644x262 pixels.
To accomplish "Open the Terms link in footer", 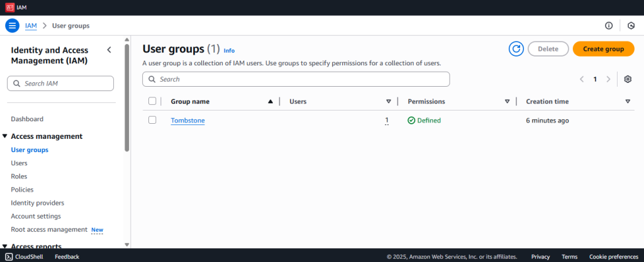I will tap(569, 257).
